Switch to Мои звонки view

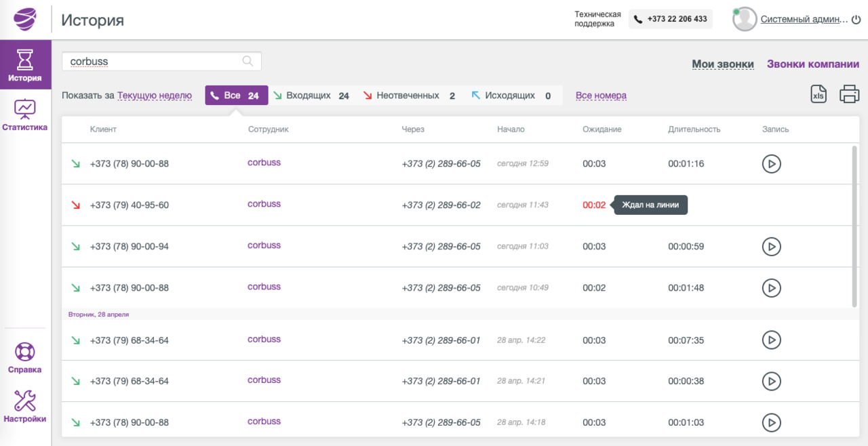(723, 64)
